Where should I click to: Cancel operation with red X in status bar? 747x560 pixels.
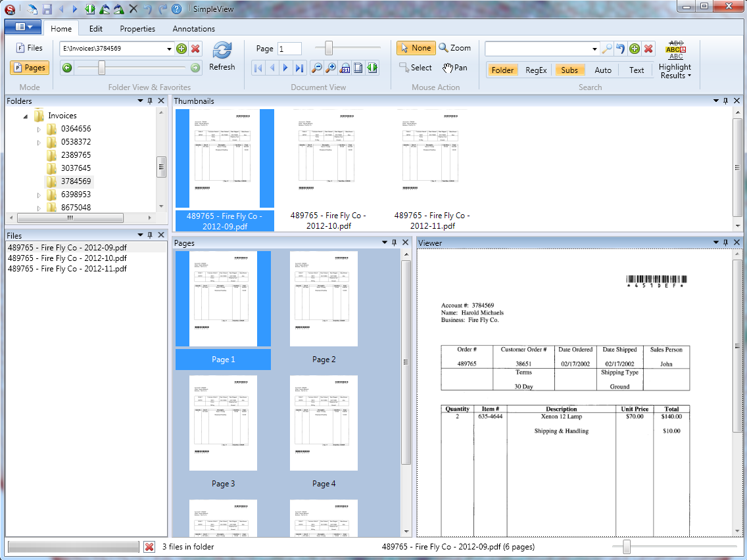[x=149, y=547]
